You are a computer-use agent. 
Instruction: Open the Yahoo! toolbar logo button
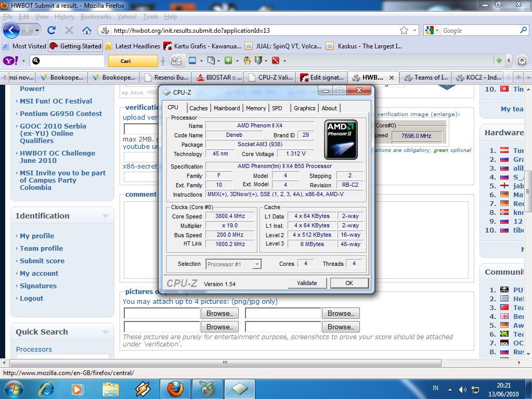[x=10, y=61]
